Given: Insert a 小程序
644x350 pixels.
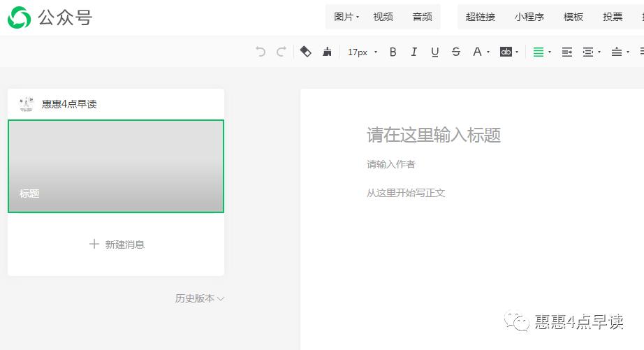Looking at the screenshot, I should click(529, 17).
